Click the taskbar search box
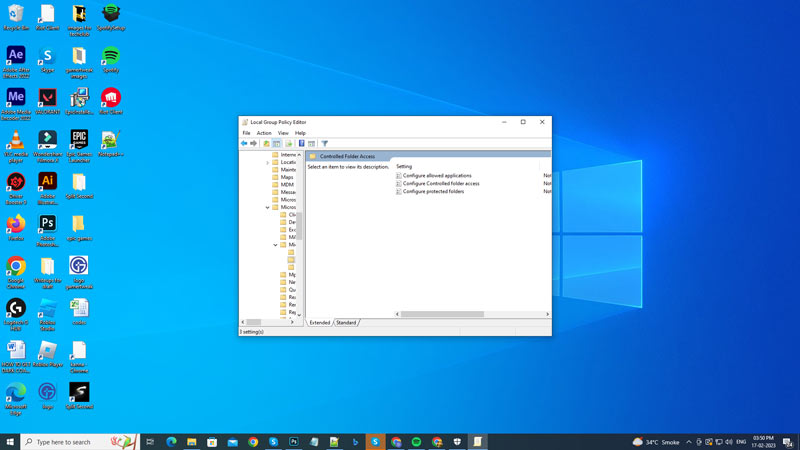800x450 pixels. 80,442
